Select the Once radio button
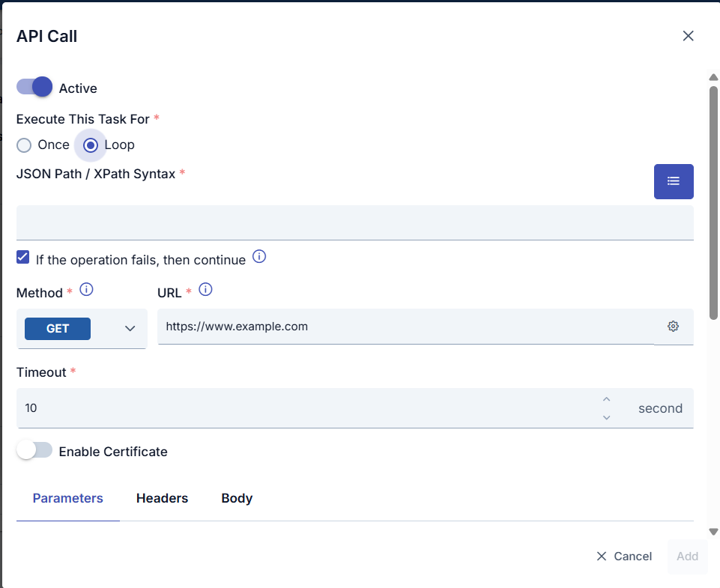 (x=23, y=145)
